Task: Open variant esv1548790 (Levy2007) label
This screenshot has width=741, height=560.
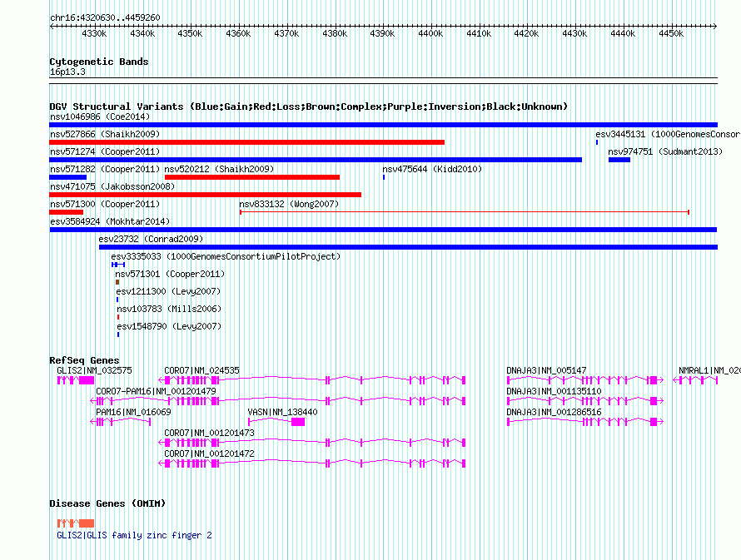Action: pyautogui.click(x=169, y=326)
